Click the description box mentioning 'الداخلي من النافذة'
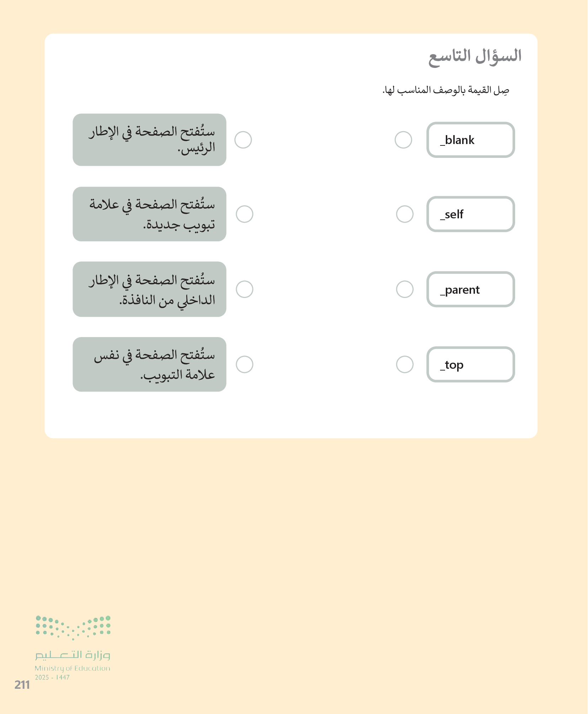588x714 pixels. coord(149,289)
